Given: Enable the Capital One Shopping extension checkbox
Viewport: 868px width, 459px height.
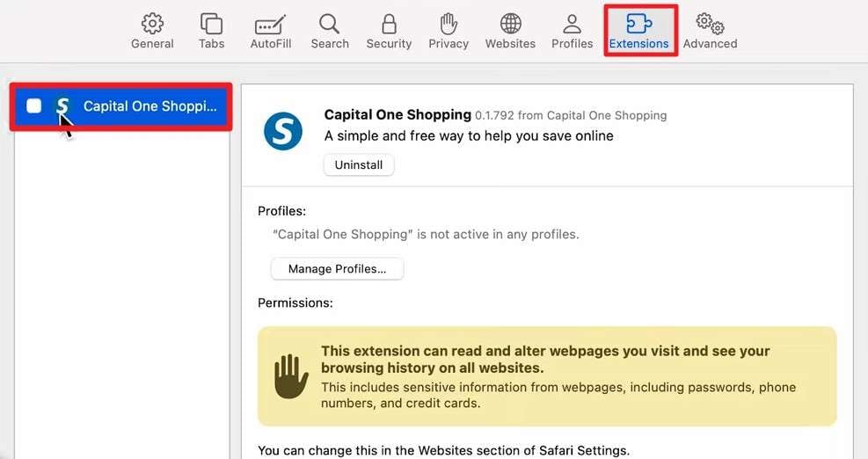Looking at the screenshot, I should click(33, 106).
